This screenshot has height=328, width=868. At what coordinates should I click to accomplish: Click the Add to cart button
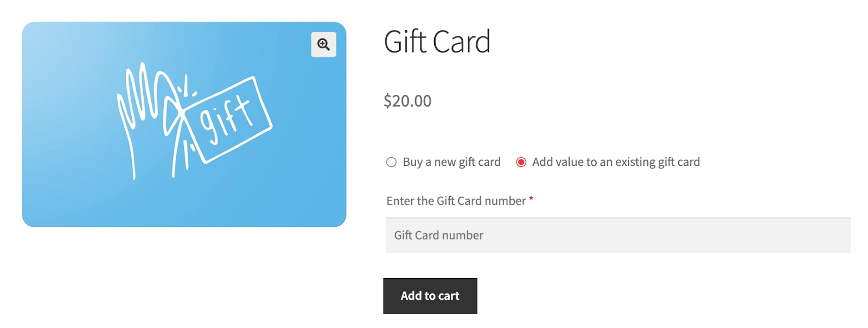click(x=430, y=296)
